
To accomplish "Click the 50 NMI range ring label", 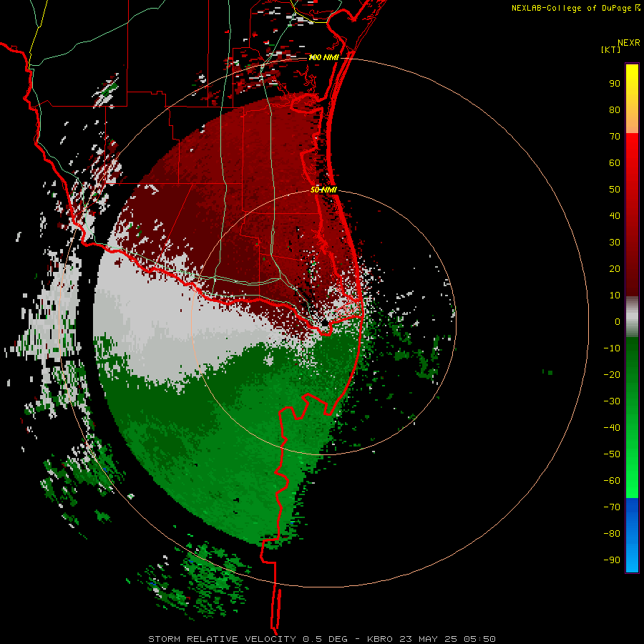I will coord(323,190).
